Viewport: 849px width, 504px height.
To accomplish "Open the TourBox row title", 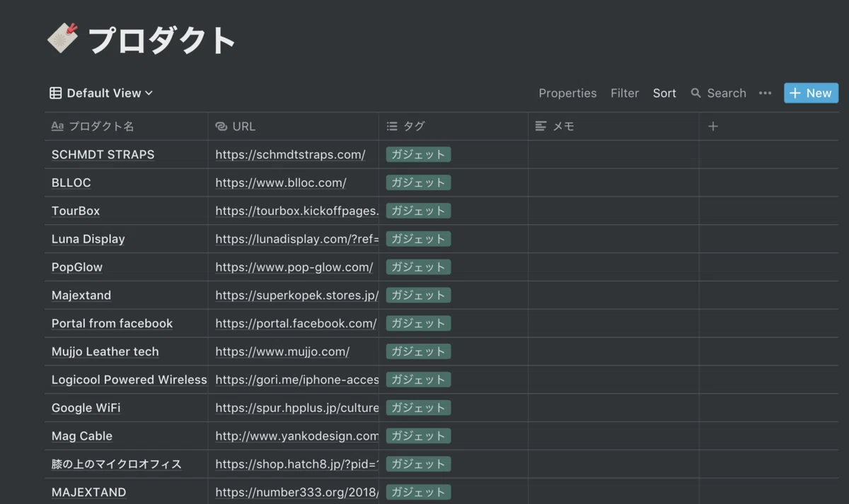I will pyautogui.click(x=76, y=211).
